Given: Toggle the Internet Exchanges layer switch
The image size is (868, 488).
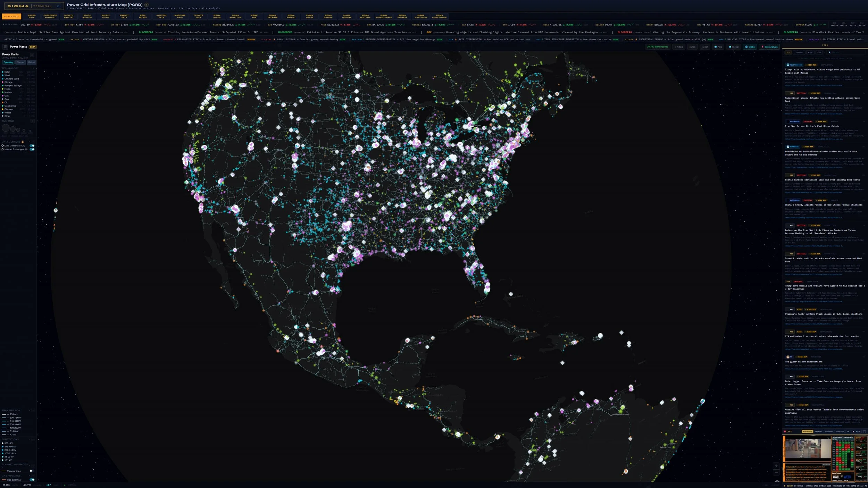Looking at the screenshot, I should (32, 149).
